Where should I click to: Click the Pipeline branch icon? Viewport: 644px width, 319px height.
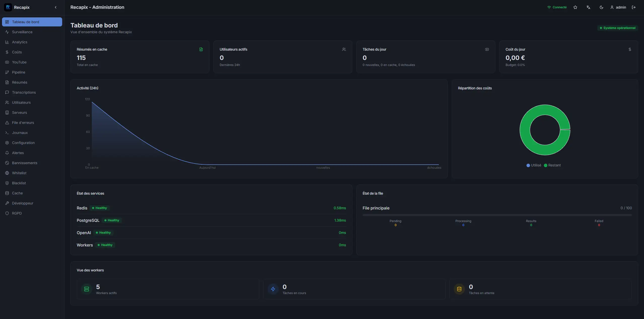pos(7,72)
